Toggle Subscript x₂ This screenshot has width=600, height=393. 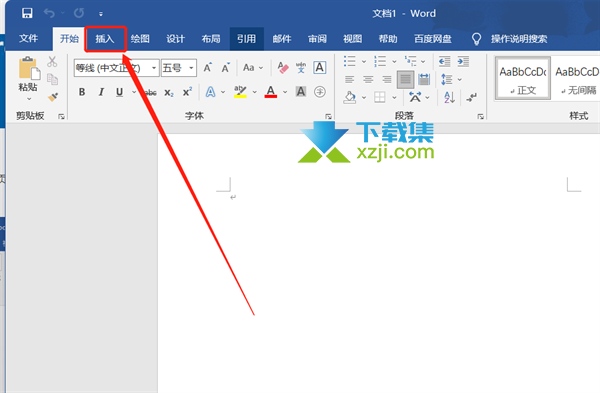(x=169, y=92)
